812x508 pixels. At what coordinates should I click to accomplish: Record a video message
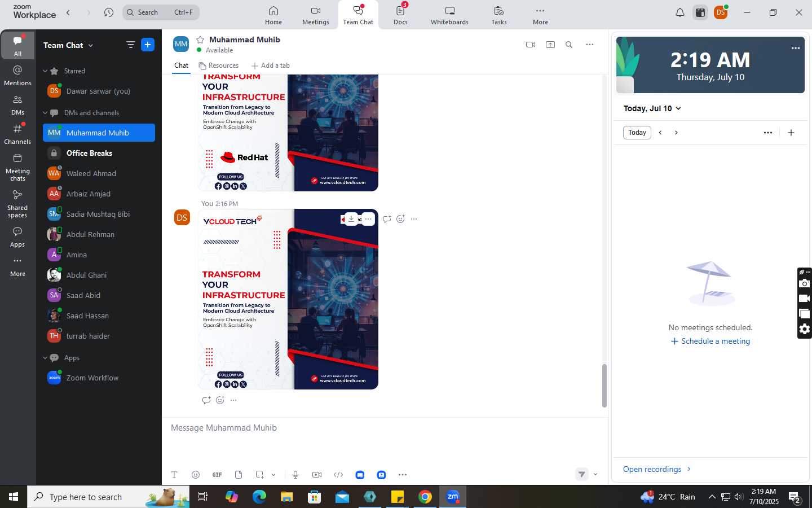317,475
